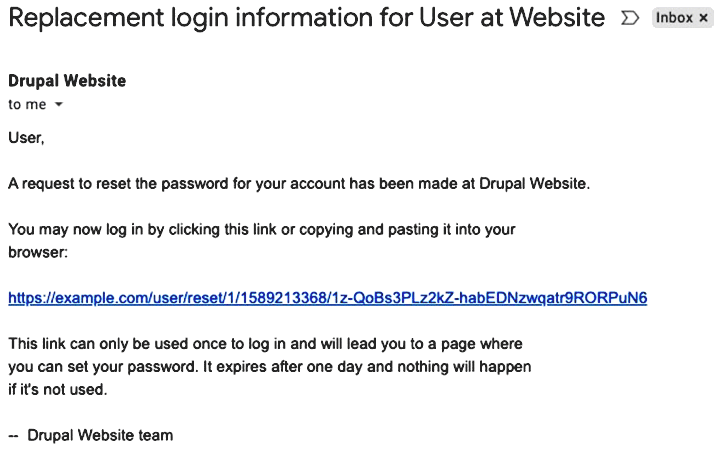720x453 pixels.
Task: Click the Inbox label chip
Action: tap(674, 18)
